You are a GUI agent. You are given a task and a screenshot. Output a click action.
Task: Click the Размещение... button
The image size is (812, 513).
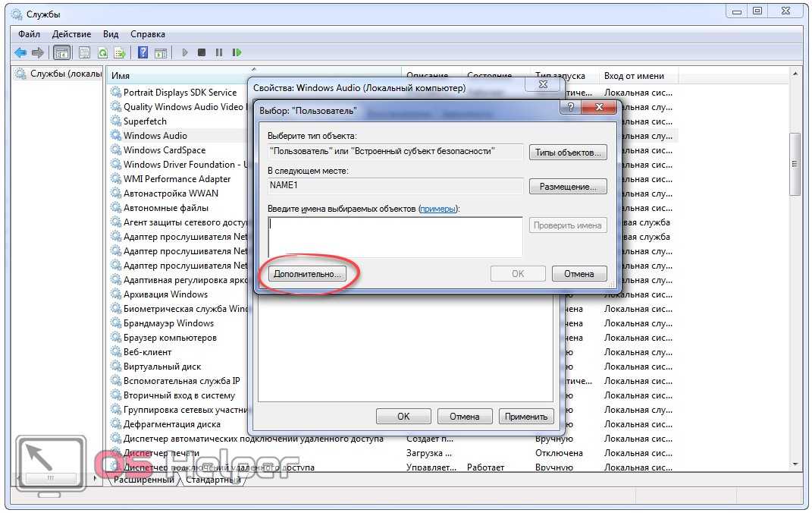click(x=568, y=187)
